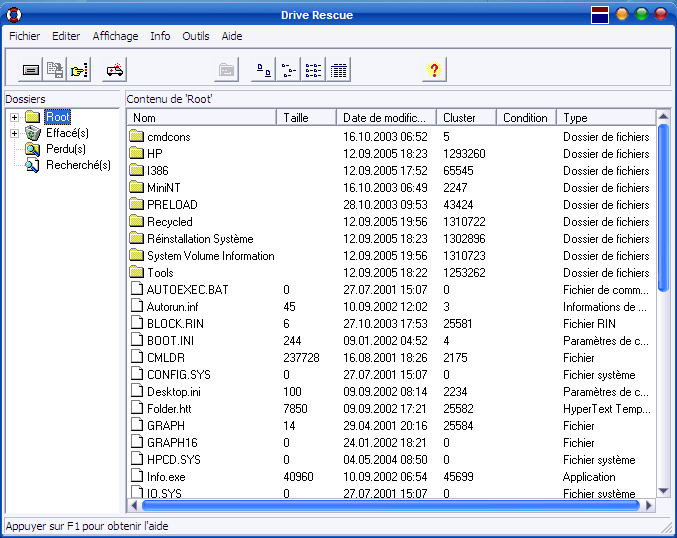Screen dimensions: 677x538
Task: Click the greyed-out folder toolbar icon
Action: coord(226,70)
